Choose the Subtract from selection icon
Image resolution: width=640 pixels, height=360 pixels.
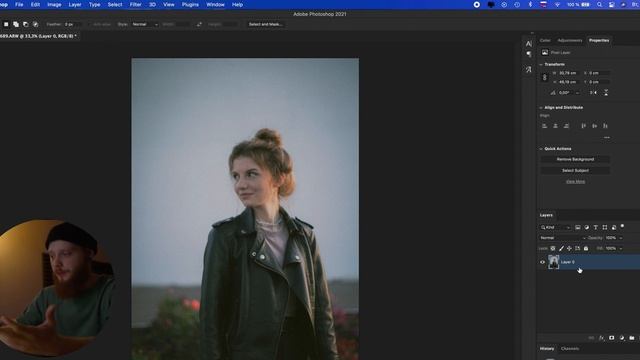click(26, 24)
